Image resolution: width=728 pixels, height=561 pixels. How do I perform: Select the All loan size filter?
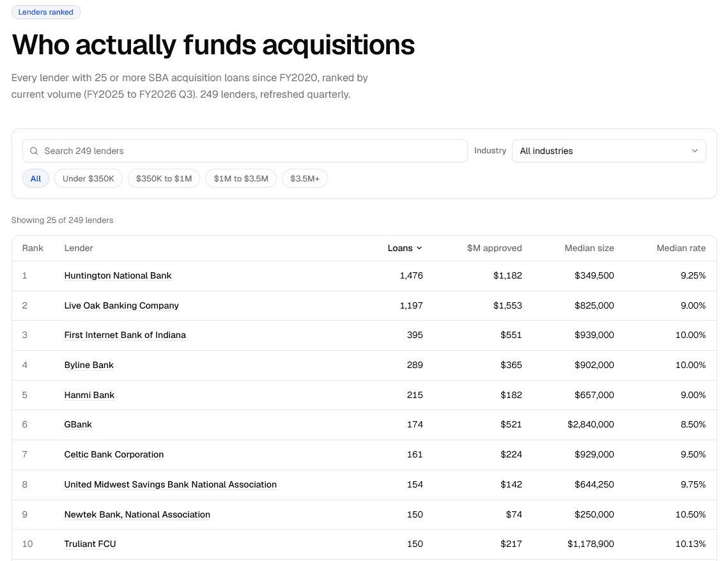coord(36,179)
